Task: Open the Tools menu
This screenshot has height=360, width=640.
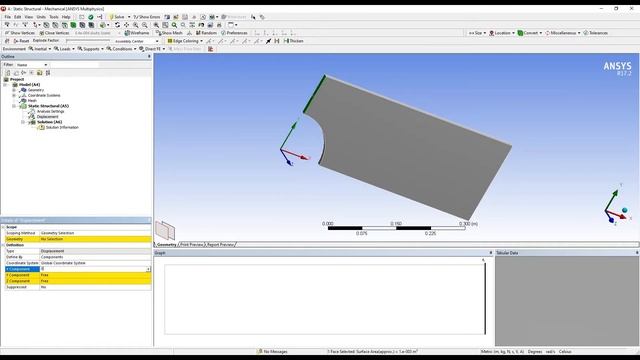Action: [x=53, y=17]
